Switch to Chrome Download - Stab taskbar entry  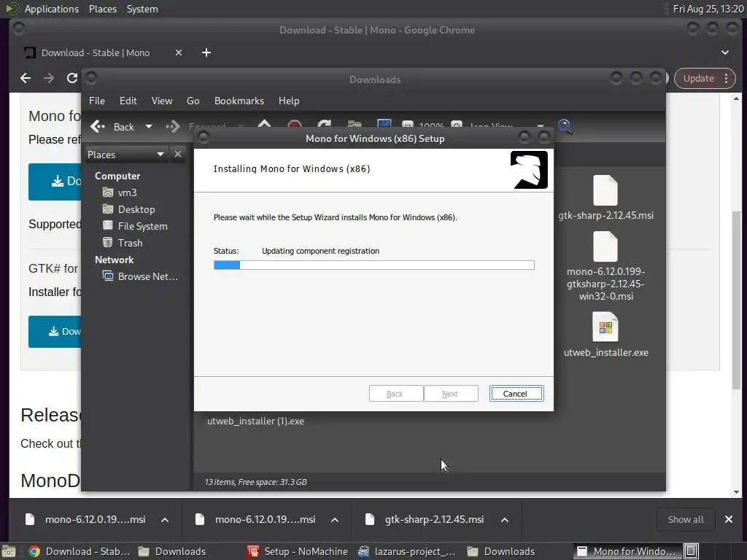tap(79, 551)
